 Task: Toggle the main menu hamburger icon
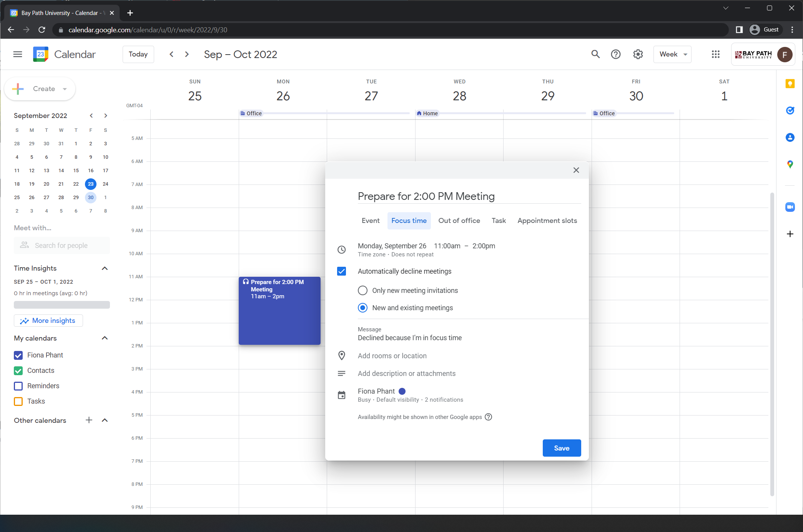click(x=18, y=54)
